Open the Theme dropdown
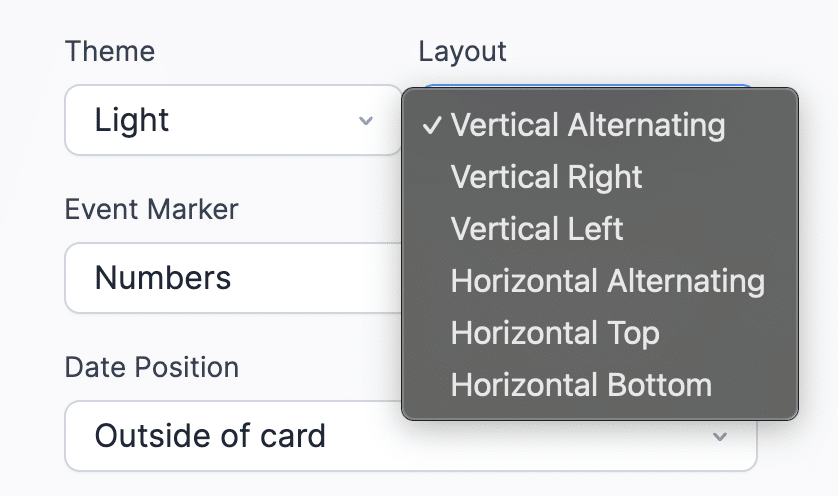Image resolution: width=838 pixels, height=496 pixels. coord(233,121)
